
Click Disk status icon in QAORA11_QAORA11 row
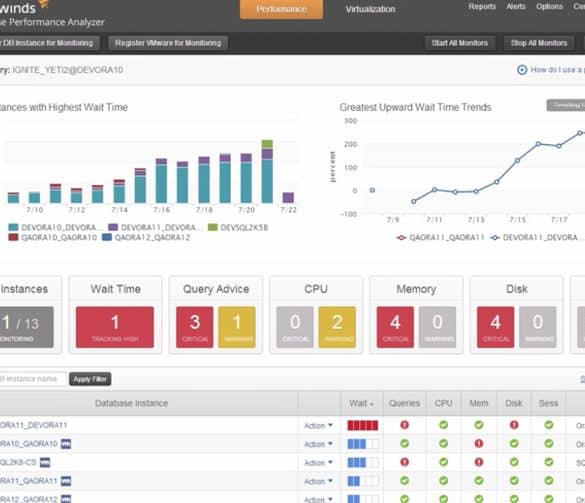click(x=514, y=481)
